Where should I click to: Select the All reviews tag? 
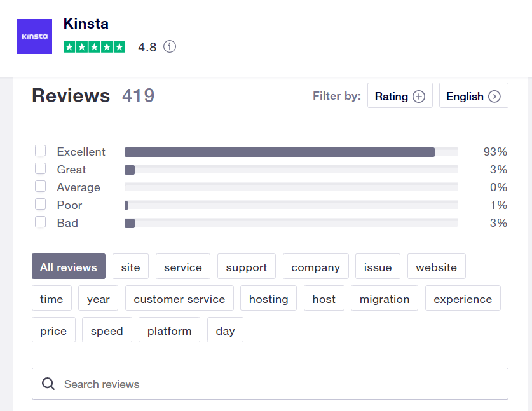point(69,267)
